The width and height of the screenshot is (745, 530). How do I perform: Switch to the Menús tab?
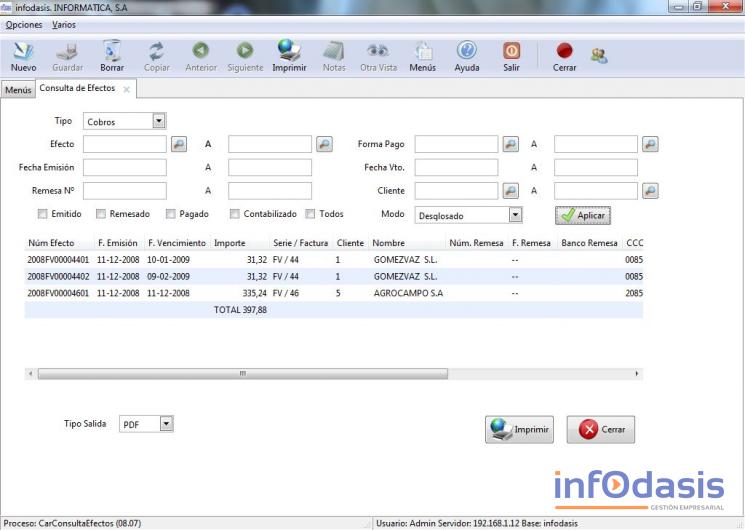(x=18, y=90)
